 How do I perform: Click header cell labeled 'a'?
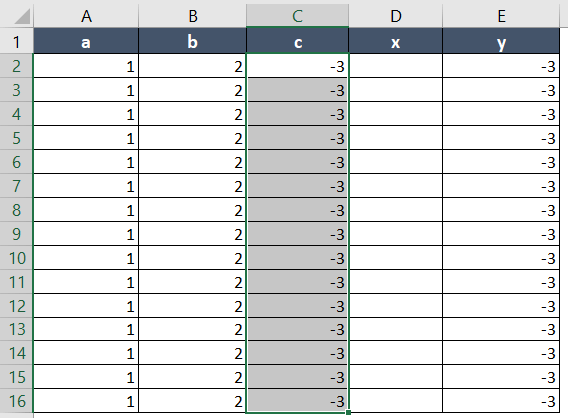[x=86, y=41]
